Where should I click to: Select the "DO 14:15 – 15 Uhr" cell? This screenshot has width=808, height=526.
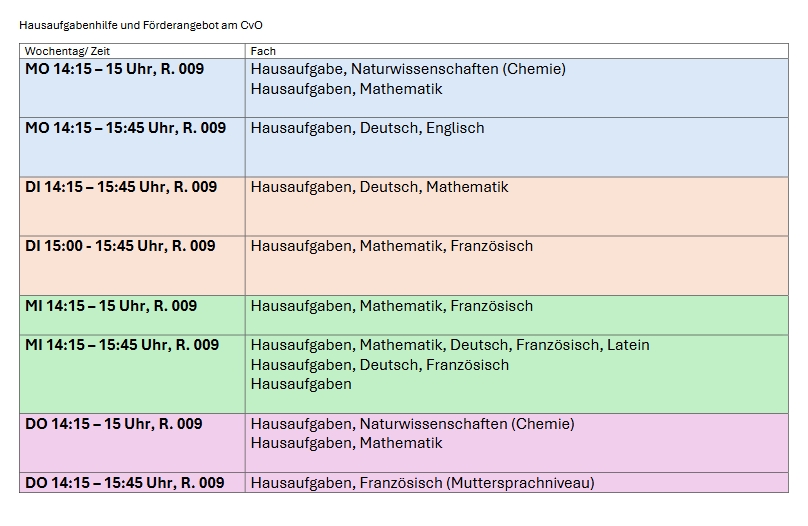tap(113, 424)
